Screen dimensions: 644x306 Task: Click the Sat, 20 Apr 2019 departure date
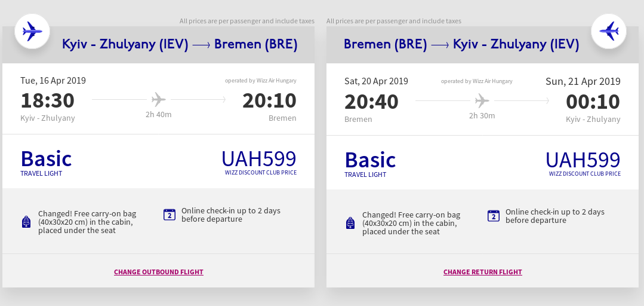pyautogui.click(x=376, y=81)
